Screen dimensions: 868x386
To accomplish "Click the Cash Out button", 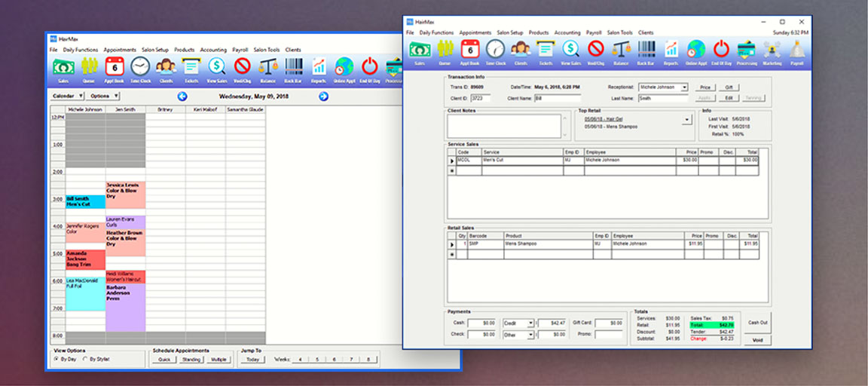I will (757, 322).
